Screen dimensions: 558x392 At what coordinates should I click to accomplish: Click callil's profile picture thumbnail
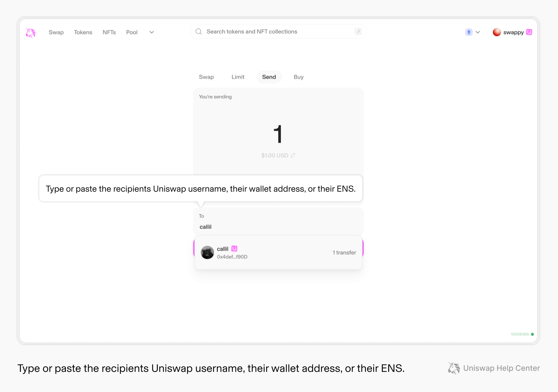207,253
